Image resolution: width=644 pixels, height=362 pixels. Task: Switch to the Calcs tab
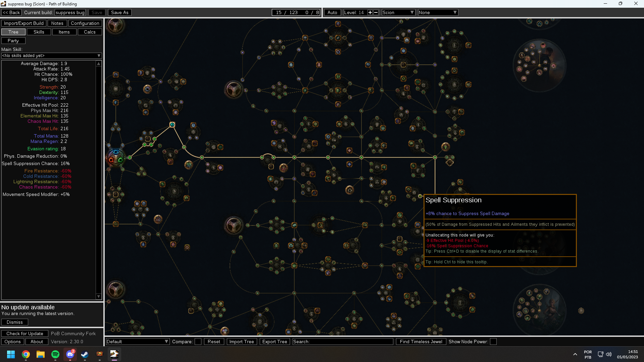pyautogui.click(x=90, y=32)
